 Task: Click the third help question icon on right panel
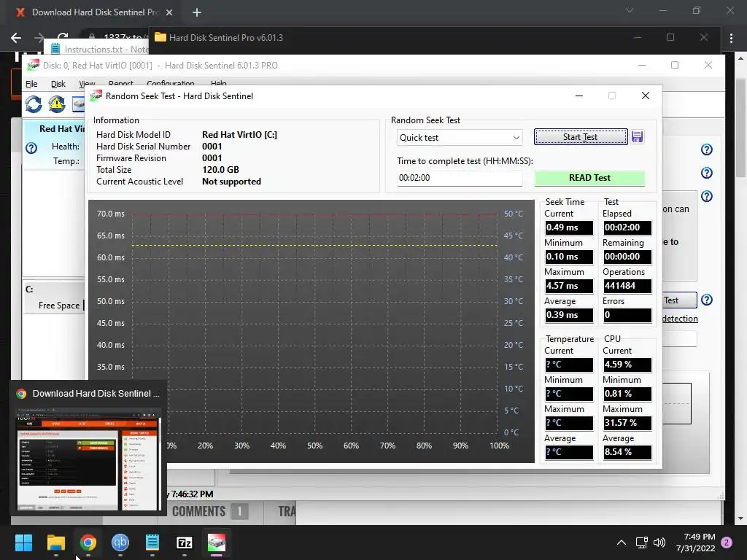tap(706, 195)
